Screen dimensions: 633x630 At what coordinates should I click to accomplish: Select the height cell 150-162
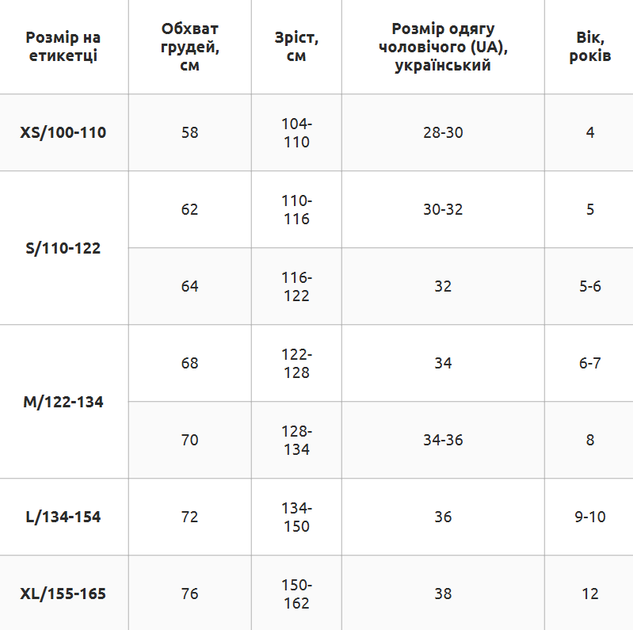(x=296, y=594)
